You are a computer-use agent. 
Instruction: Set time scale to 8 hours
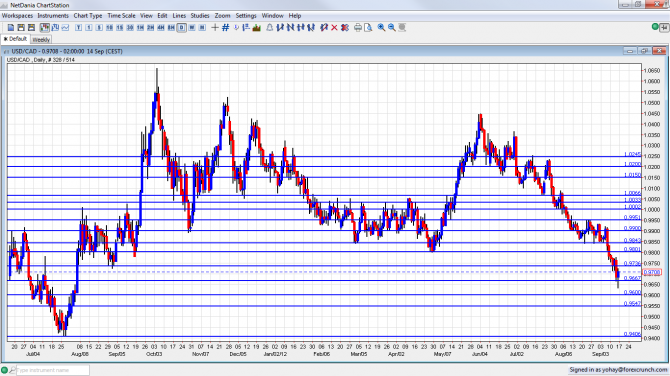pyautogui.click(x=171, y=27)
